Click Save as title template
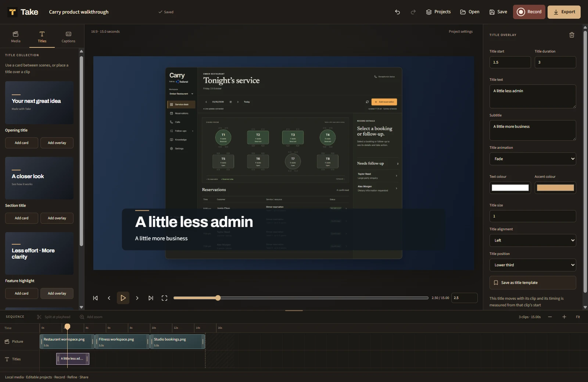The image size is (588, 382). point(533,282)
